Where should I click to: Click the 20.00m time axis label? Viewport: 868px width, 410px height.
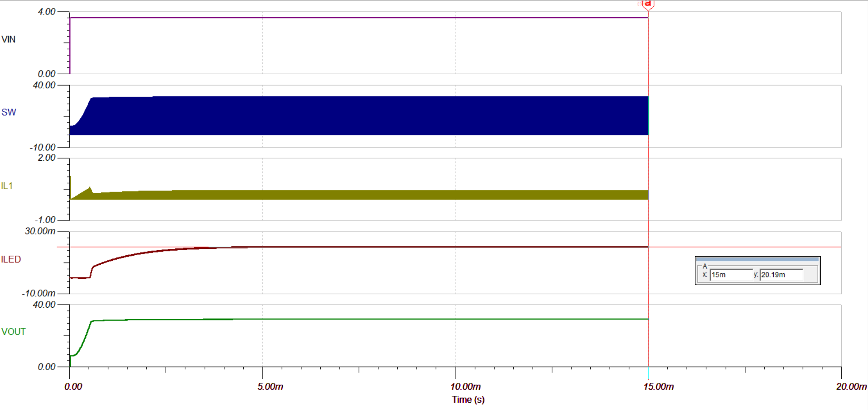coord(851,386)
